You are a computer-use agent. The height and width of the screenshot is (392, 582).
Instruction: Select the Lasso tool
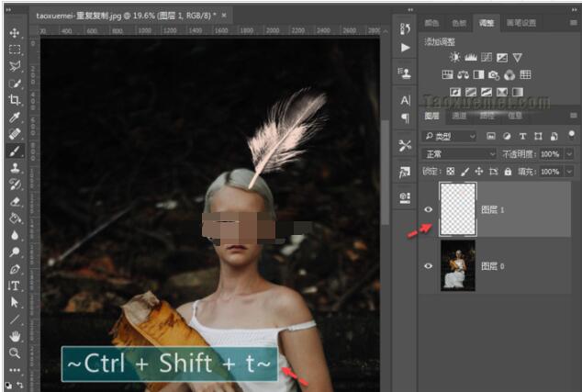pos(15,66)
